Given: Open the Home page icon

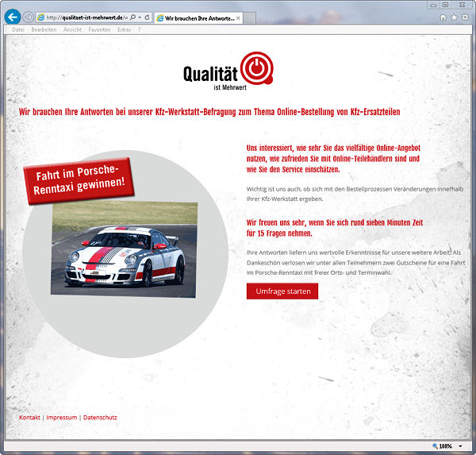Looking at the screenshot, I should (x=443, y=17).
